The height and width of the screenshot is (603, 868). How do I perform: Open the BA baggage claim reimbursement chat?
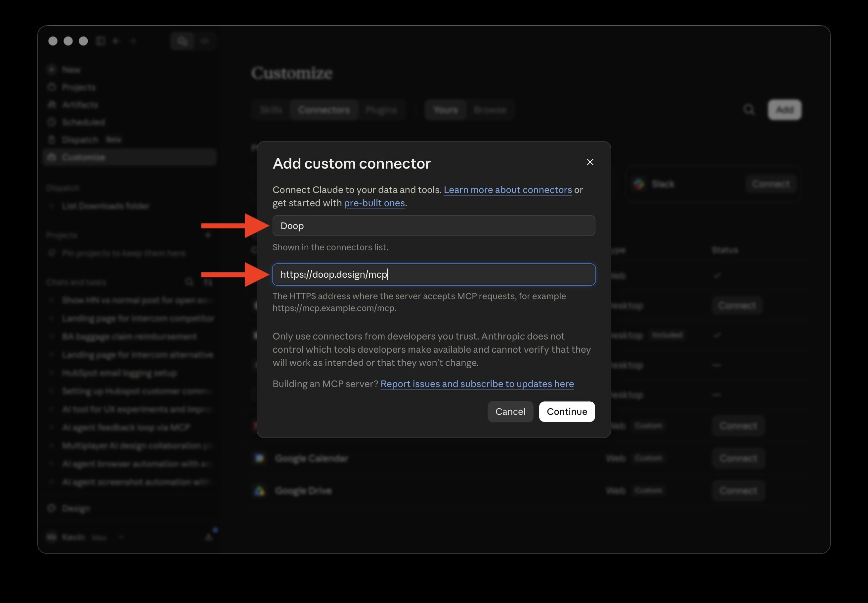[129, 336]
